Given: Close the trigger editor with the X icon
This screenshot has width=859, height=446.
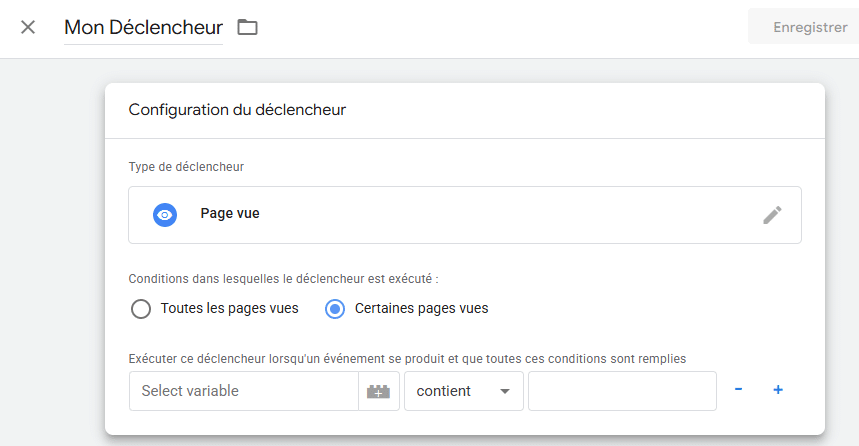Looking at the screenshot, I should click(x=28, y=27).
